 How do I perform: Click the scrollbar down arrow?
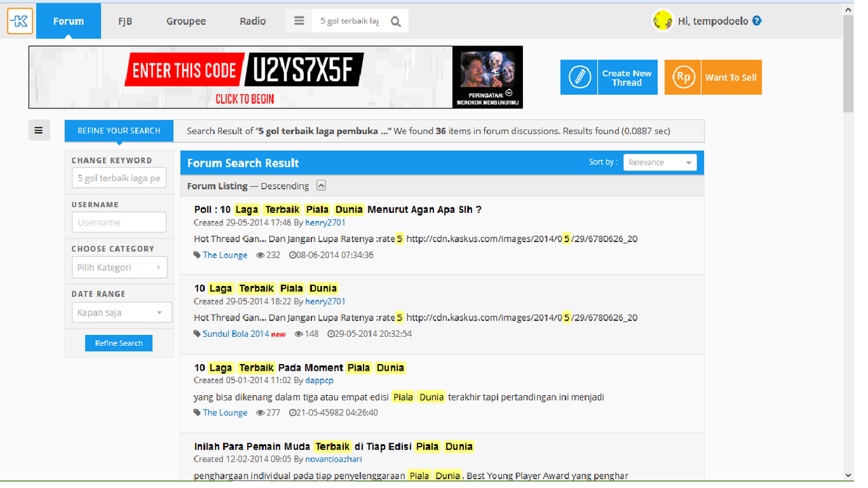[848, 475]
